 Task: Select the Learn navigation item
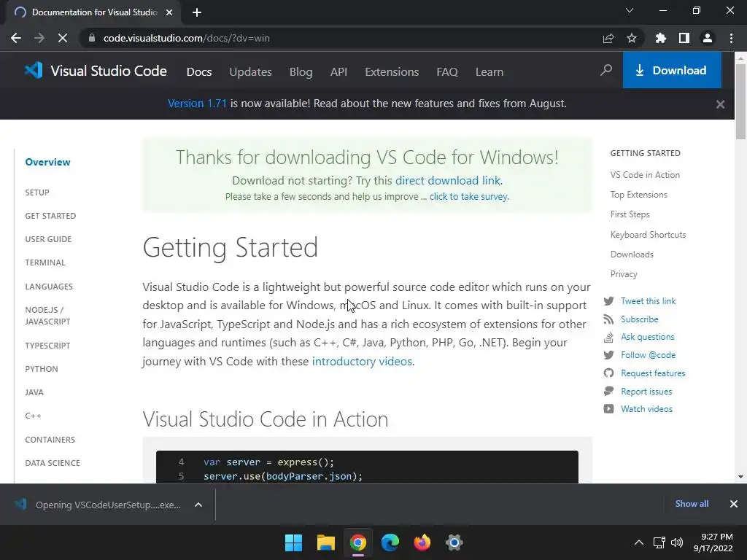point(489,72)
